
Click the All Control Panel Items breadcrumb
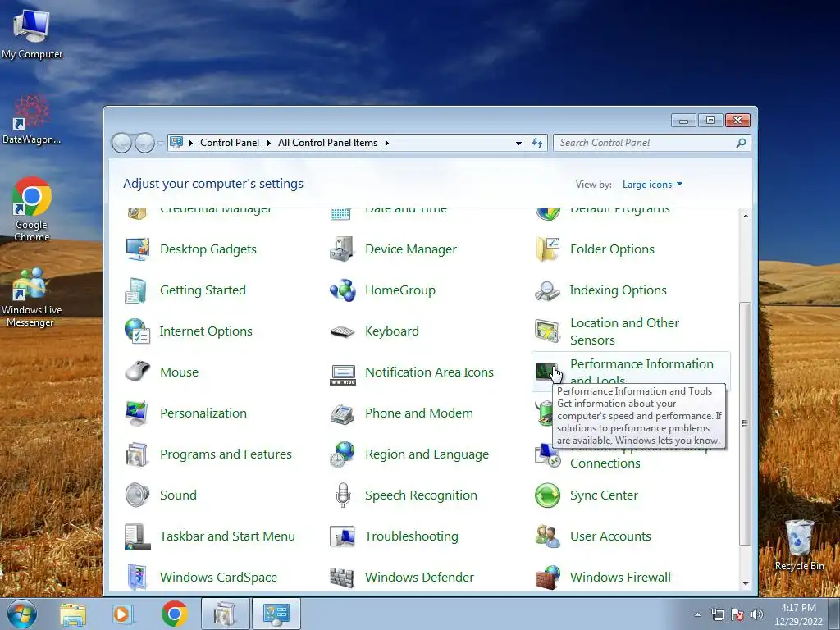click(x=327, y=143)
